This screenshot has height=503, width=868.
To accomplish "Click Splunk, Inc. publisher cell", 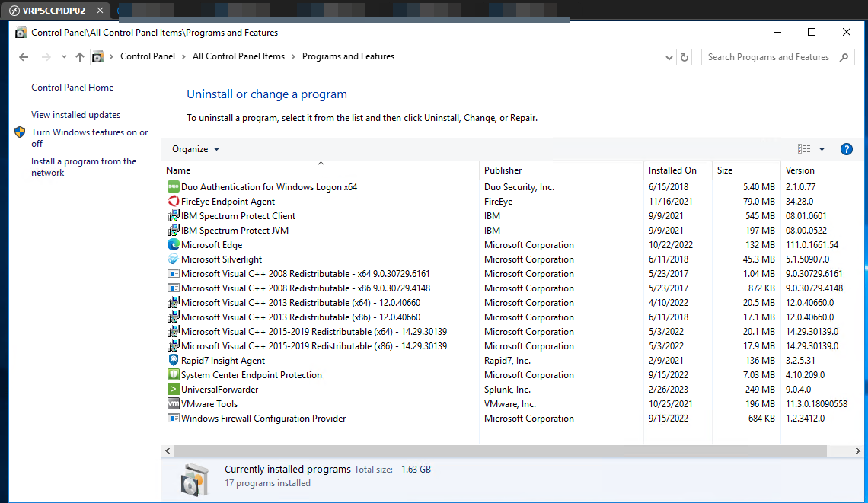I will 507,389.
